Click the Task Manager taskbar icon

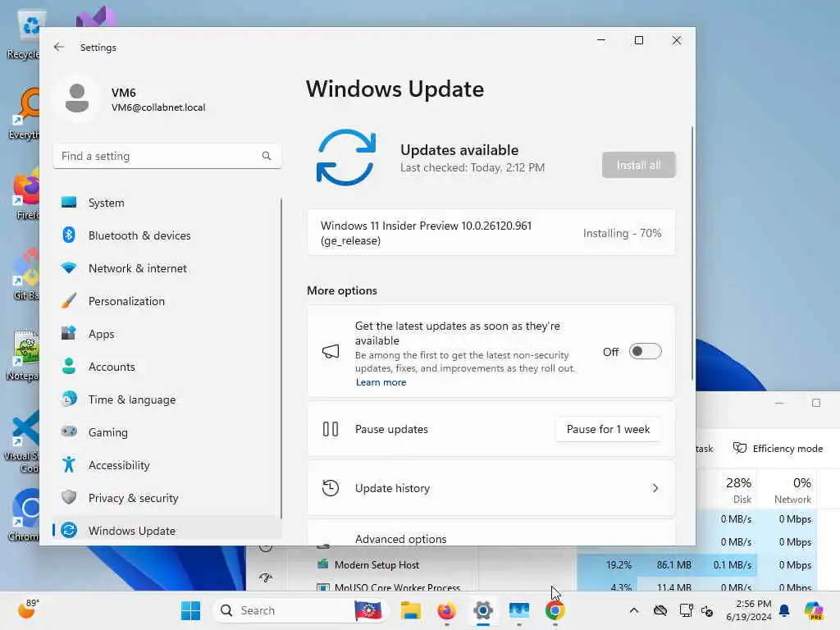[519, 610]
